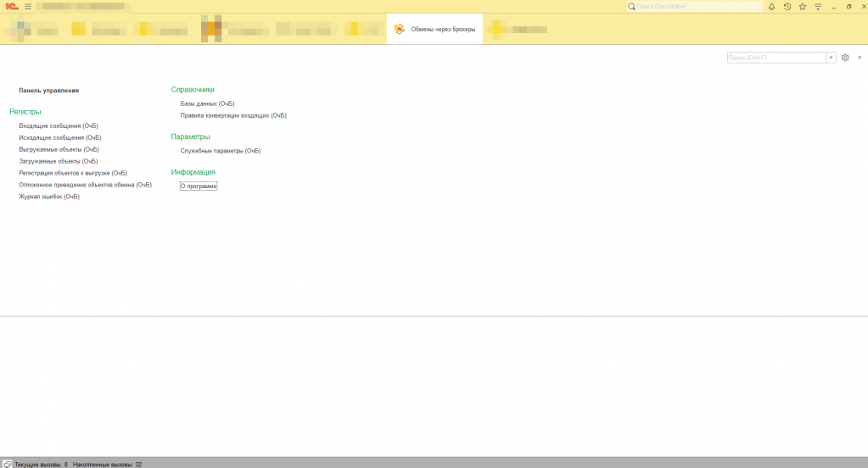Open Исходящие сообщения (ОчБ)
868x468 pixels.
point(59,137)
